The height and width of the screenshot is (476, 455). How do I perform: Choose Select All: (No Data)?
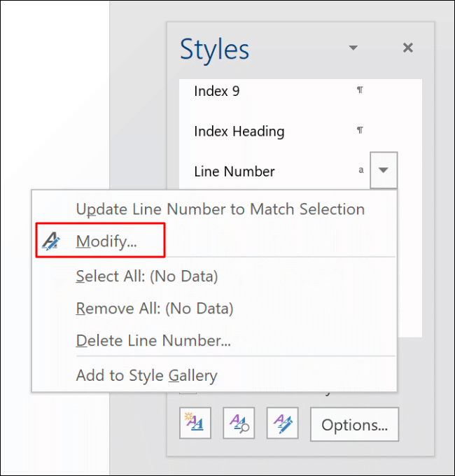(x=147, y=276)
